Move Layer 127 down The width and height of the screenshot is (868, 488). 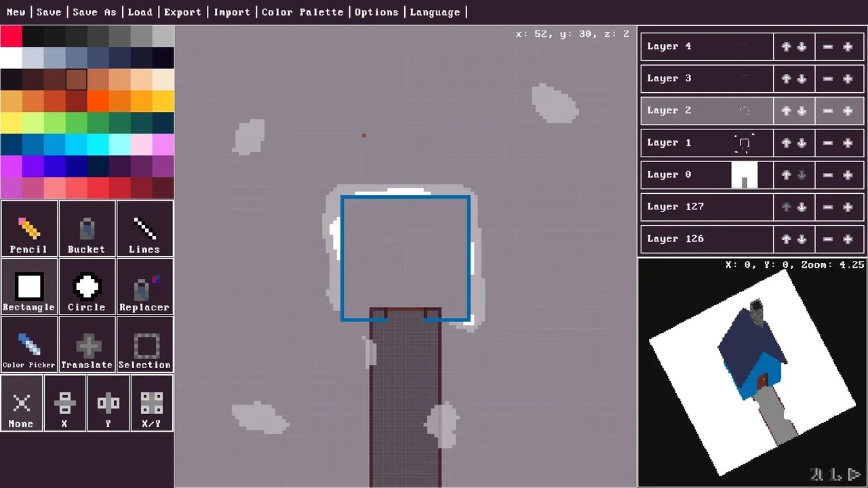[802, 207]
